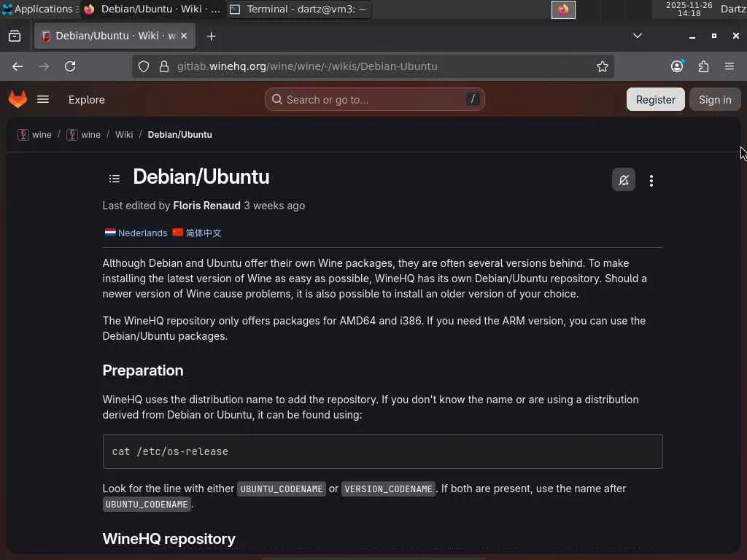Expand the list all tabs chevron
The image size is (747, 560).
point(637,36)
